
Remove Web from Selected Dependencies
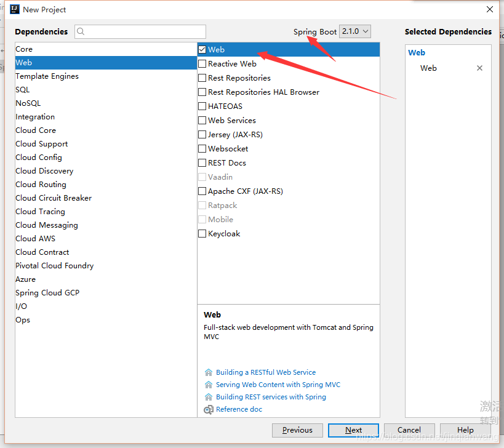tap(479, 68)
